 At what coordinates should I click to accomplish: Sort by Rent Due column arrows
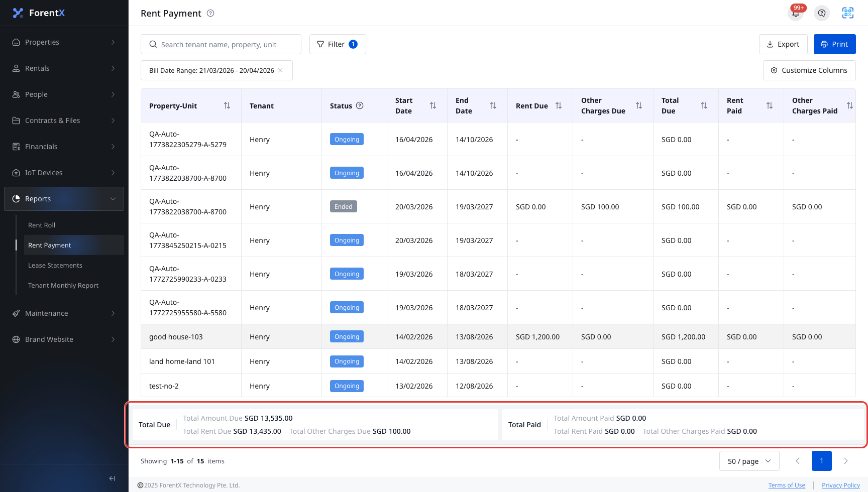[559, 105]
